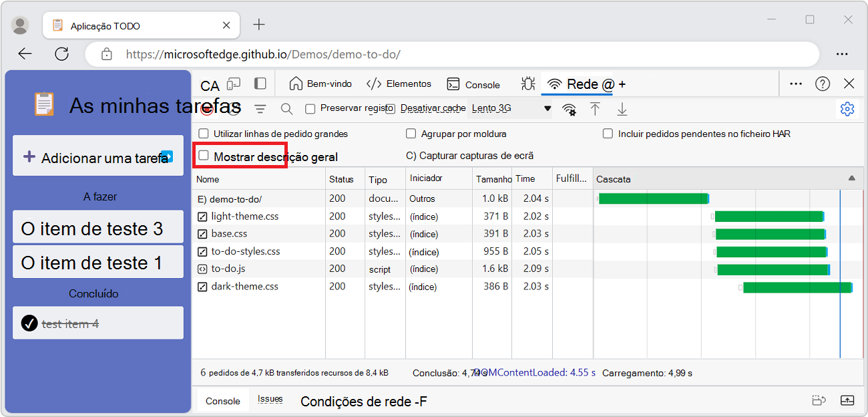Open the Issues drawer tab

pos(270,399)
